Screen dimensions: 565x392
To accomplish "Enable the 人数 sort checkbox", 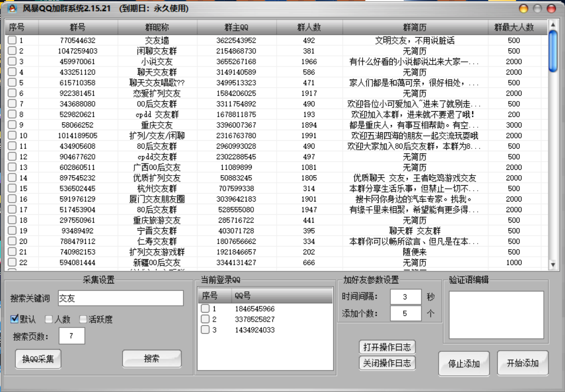I will point(49,319).
